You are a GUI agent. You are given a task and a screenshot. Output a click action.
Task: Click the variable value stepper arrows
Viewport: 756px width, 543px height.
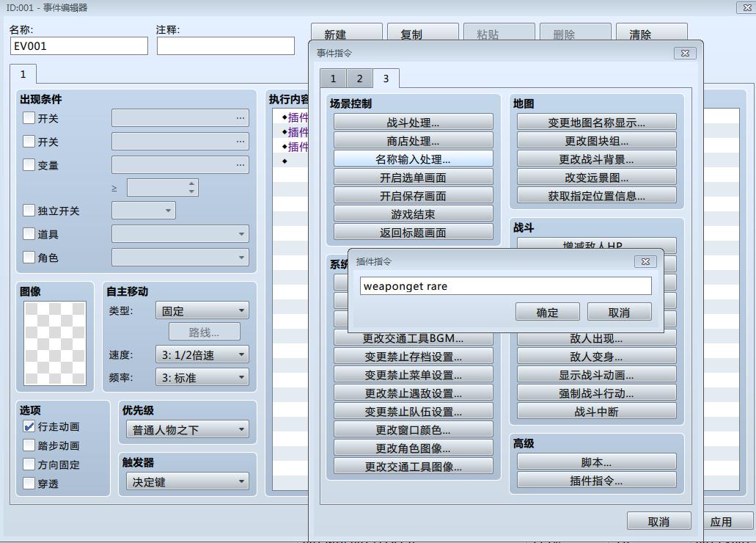[192, 188]
